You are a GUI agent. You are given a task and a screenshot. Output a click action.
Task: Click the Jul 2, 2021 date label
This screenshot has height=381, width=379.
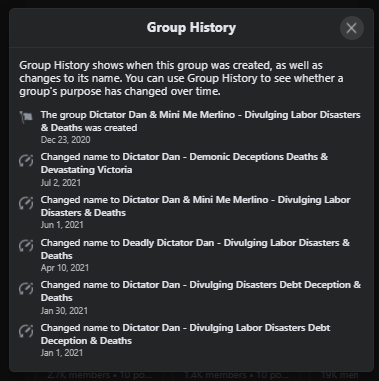tap(60, 183)
